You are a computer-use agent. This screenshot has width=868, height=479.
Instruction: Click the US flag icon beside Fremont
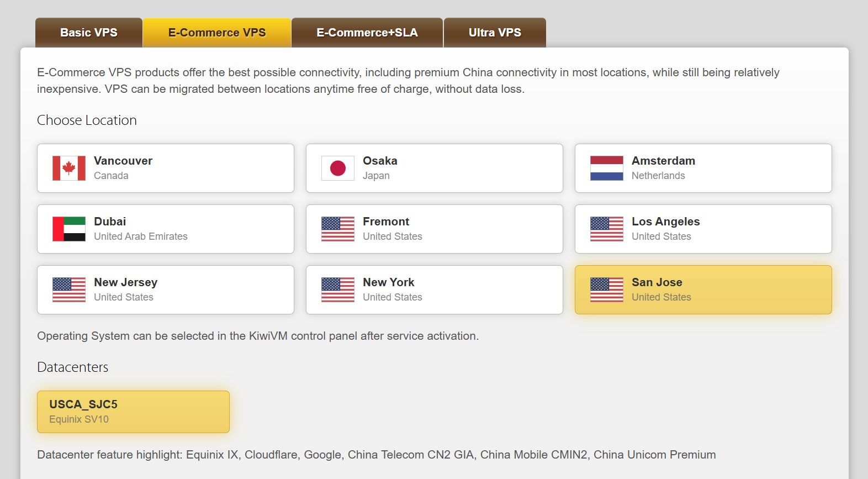coord(338,229)
